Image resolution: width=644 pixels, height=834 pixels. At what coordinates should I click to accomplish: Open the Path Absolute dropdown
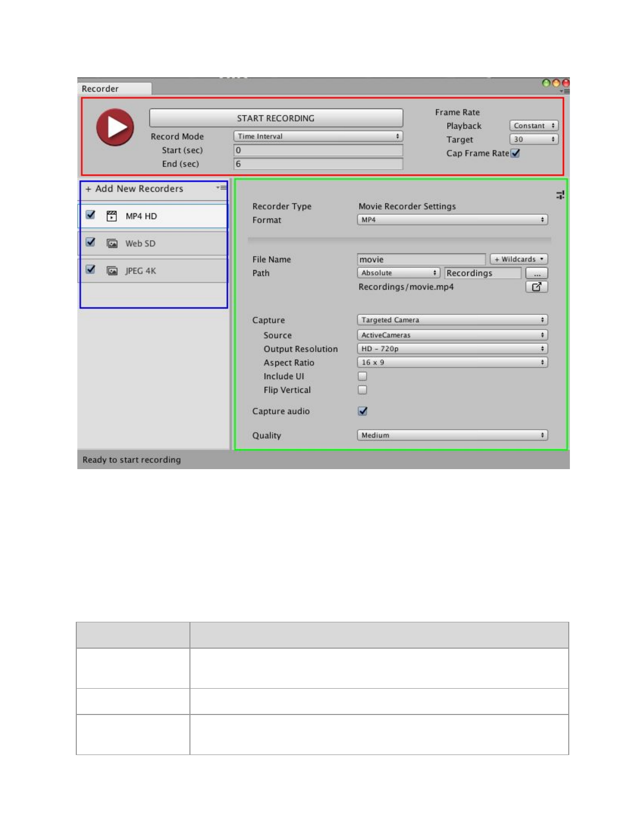point(398,273)
